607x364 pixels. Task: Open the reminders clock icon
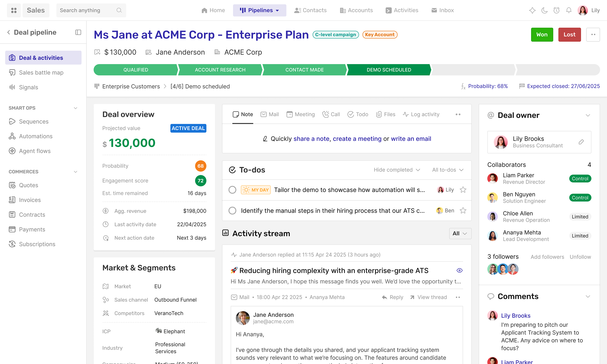(557, 10)
